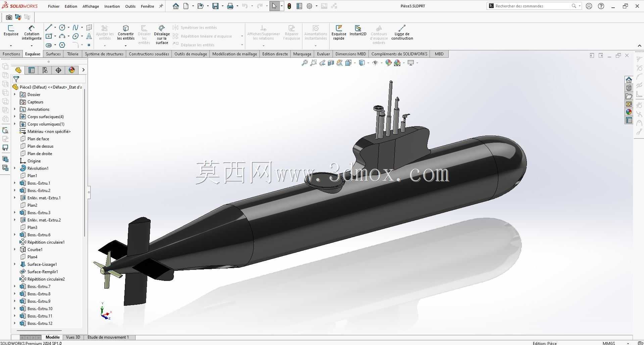Open the DisplayManager color sphere tab
Screen dimensions: 644x345
[72, 70]
